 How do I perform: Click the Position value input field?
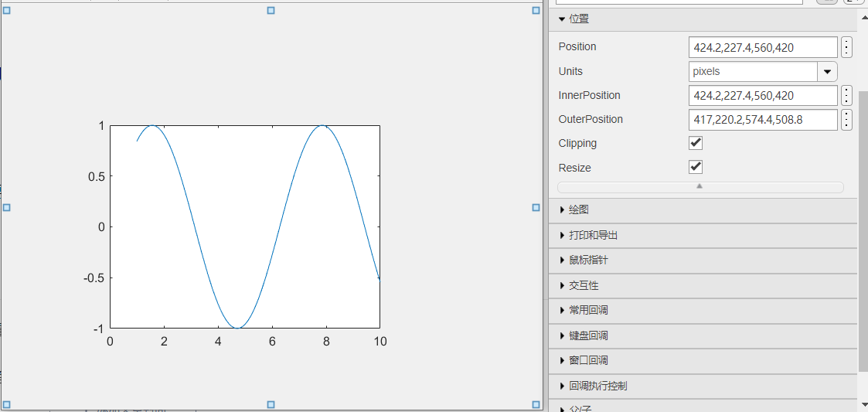(762, 47)
